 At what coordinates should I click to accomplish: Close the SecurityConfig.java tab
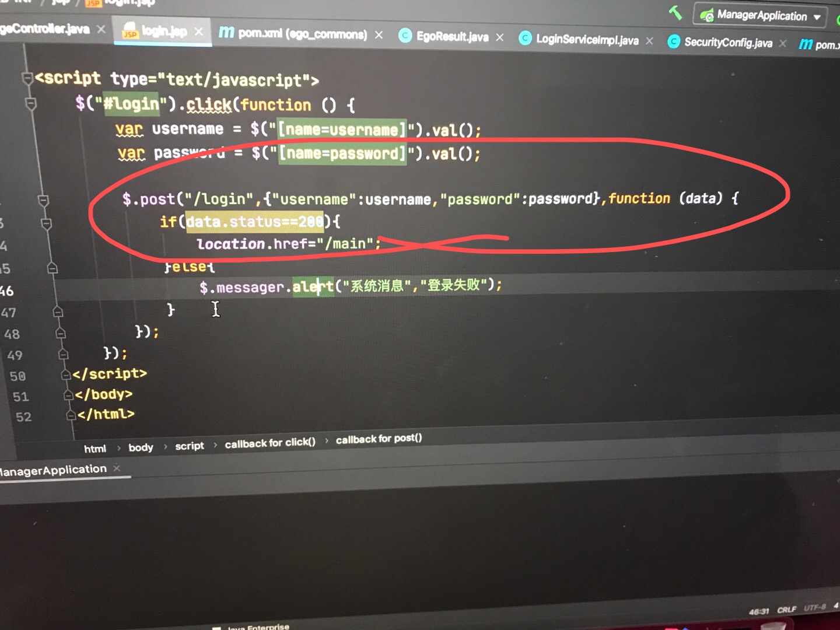[x=783, y=43]
